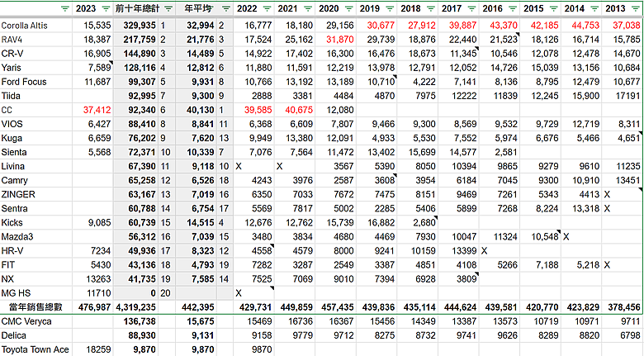Viewport: 644px width, 356px height.
Task: Open the filter for the 2022 column
Action: pyautogui.click(x=267, y=8)
